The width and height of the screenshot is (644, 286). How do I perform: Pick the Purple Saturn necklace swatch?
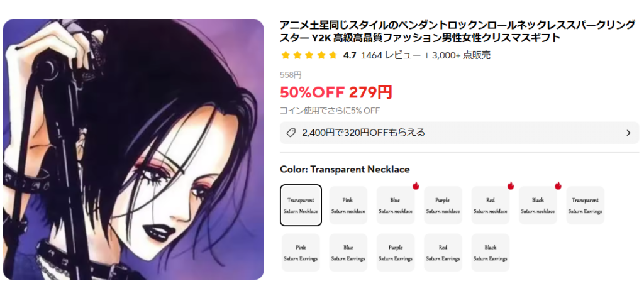(x=443, y=205)
